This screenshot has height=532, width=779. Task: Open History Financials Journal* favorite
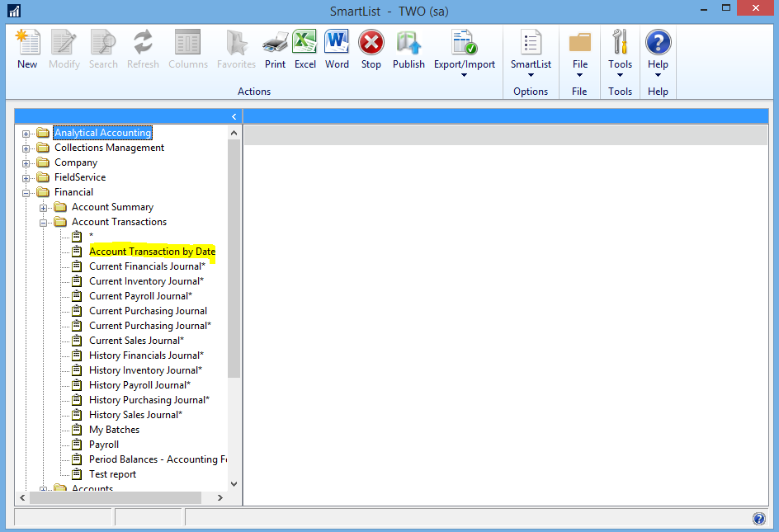147,355
